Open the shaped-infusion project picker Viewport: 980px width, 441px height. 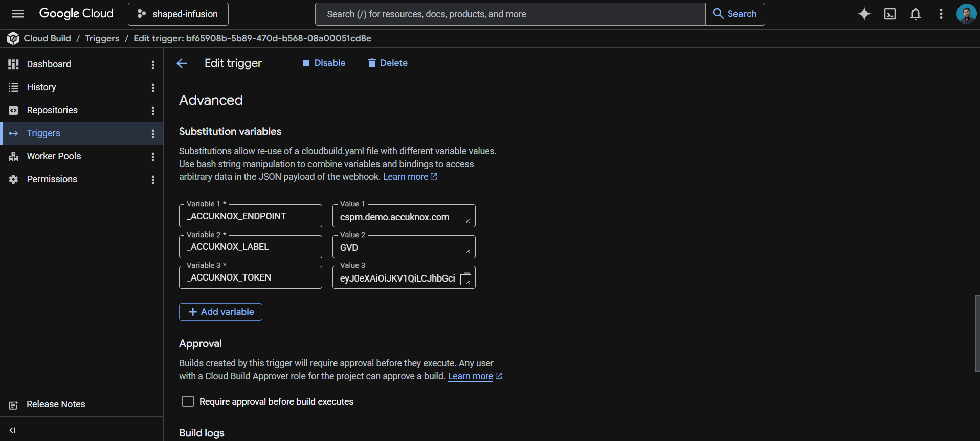178,14
